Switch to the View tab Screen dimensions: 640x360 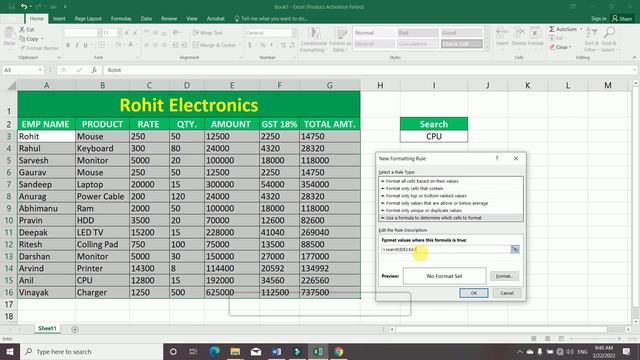[192, 19]
